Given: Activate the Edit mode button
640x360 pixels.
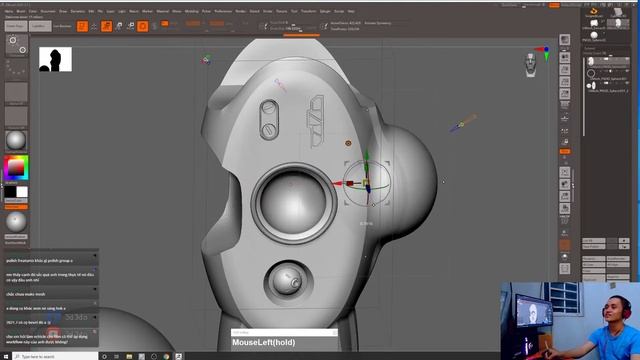Looking at the screenshot, I should click(x=82, y=26).
